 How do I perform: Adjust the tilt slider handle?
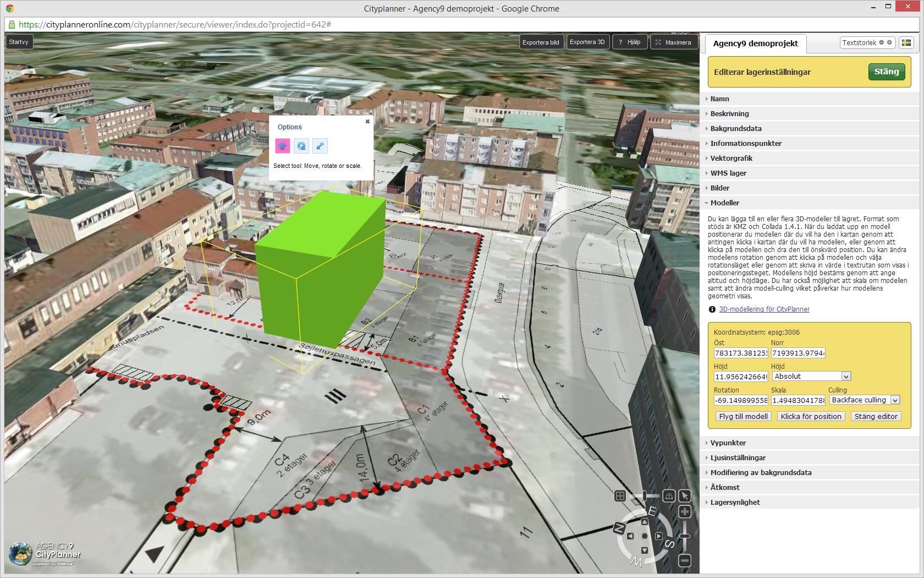(x=645, y=496)
